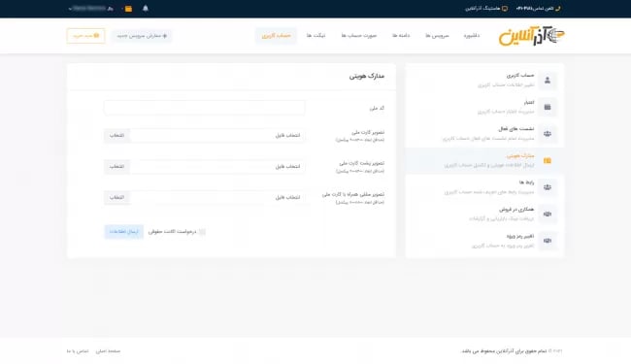Open the orange wallet icon in top bar
631x364 pixels.
pos(128,9)
